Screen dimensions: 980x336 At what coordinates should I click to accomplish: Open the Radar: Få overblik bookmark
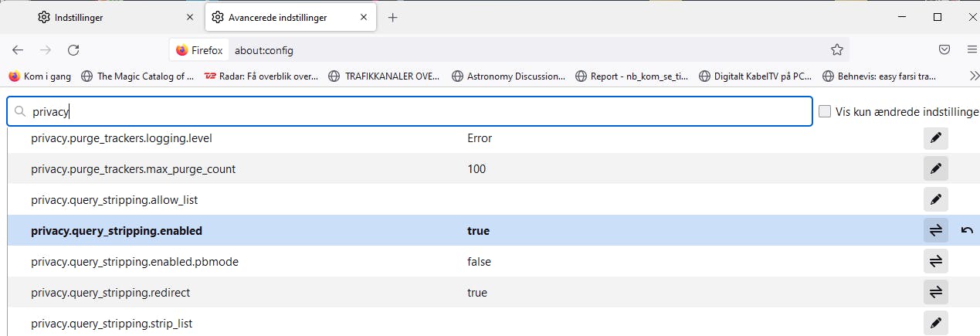[x=261, y=76]
